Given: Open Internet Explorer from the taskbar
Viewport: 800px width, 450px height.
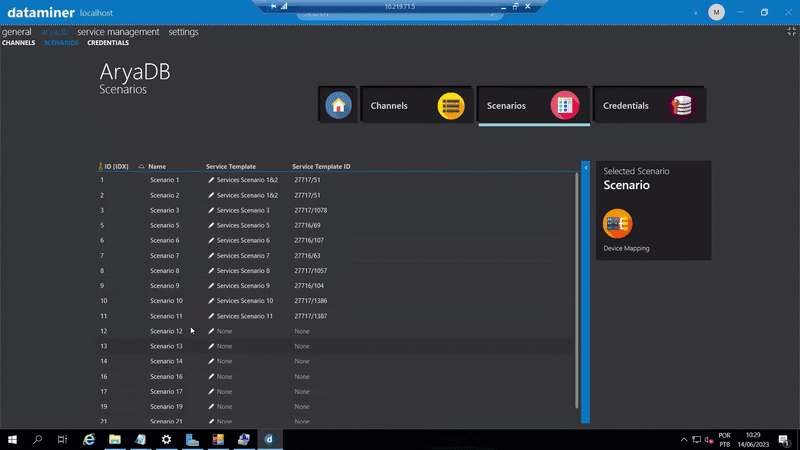Looking at the screenshot, I should click(x=89, y=439).
